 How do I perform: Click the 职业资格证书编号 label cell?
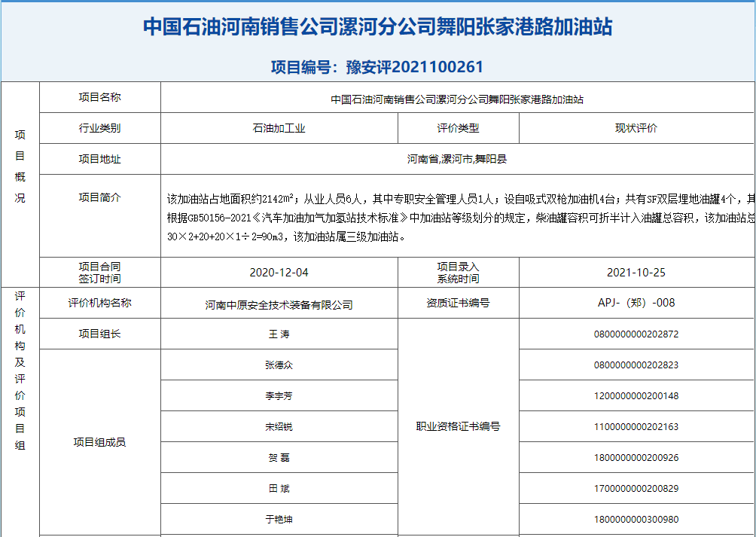coord(458,426)
